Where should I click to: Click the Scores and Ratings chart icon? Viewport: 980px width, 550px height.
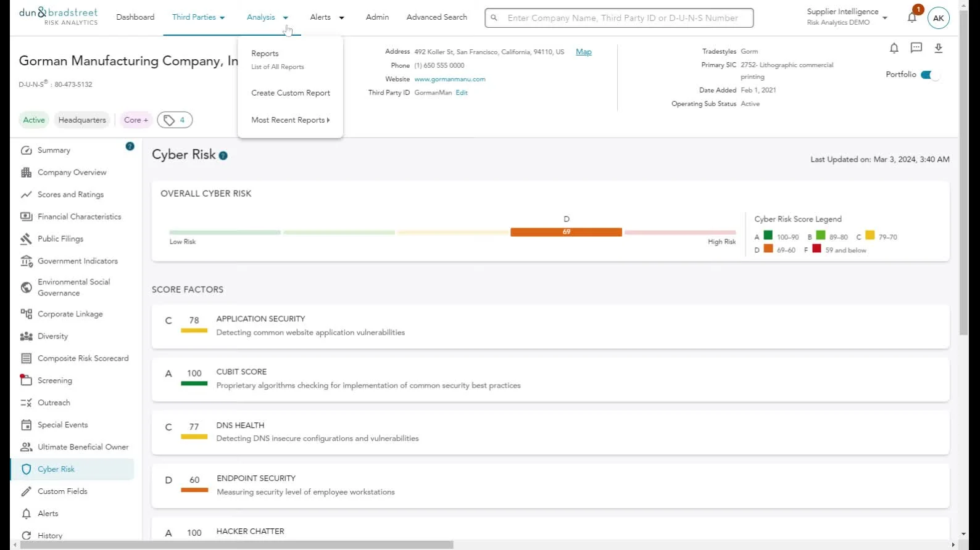26,195
